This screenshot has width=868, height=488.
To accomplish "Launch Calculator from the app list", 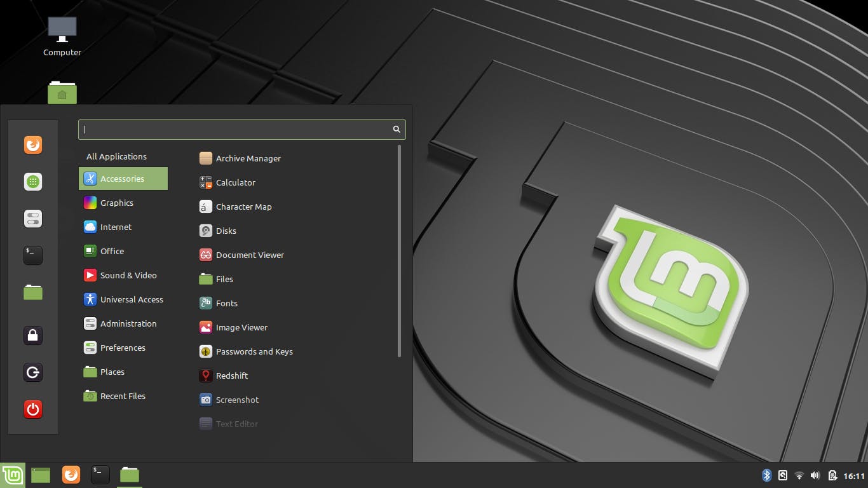I will (234, 182).
